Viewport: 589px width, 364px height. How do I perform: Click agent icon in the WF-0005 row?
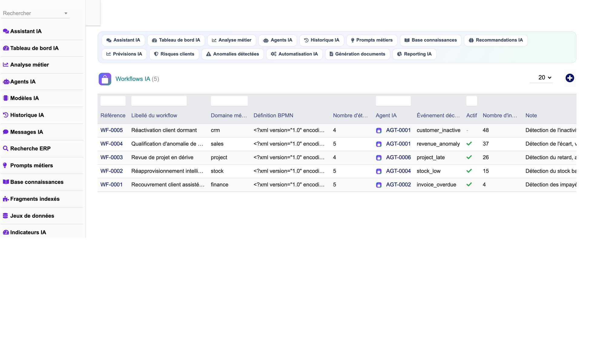379,131
